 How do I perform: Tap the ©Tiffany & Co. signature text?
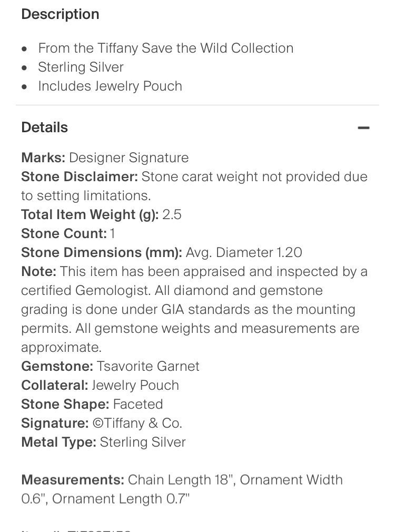click(137, 423)
